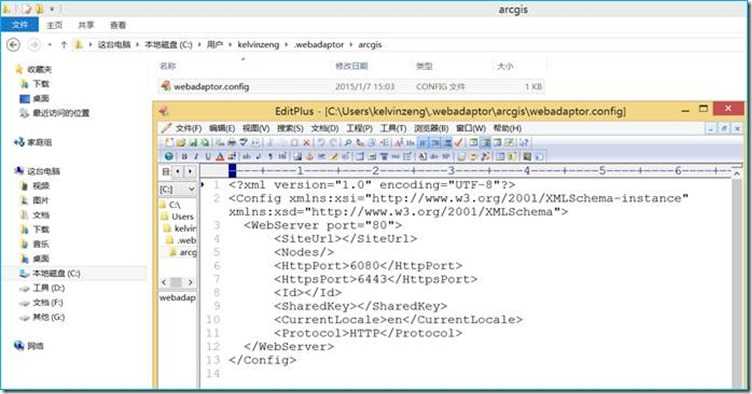Open the quick access toolbar dropdown in title bar
Screen dimensions: 752x394
click(x=52, y=9)
